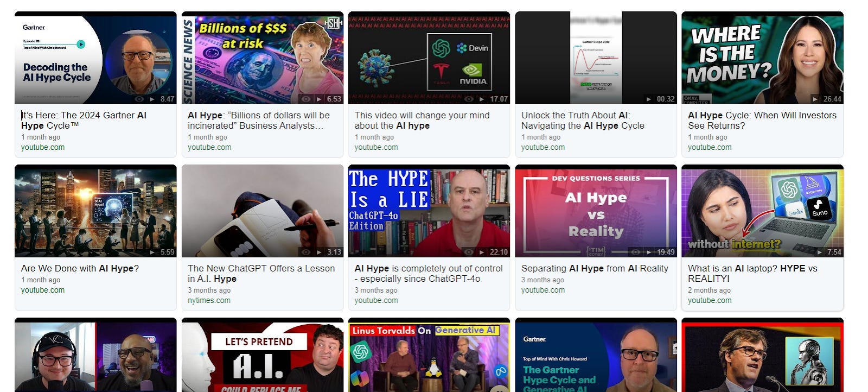Click the play icon beside the 6:53 duration
Screen dimensions: 868x392
coord(318,99)
